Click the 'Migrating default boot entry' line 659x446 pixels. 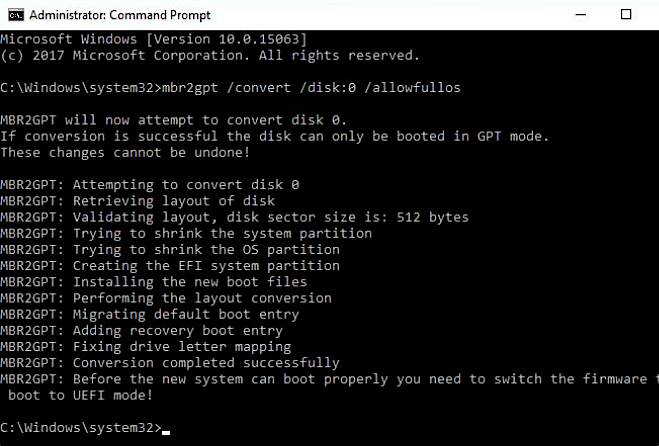(x=150, y=314)
